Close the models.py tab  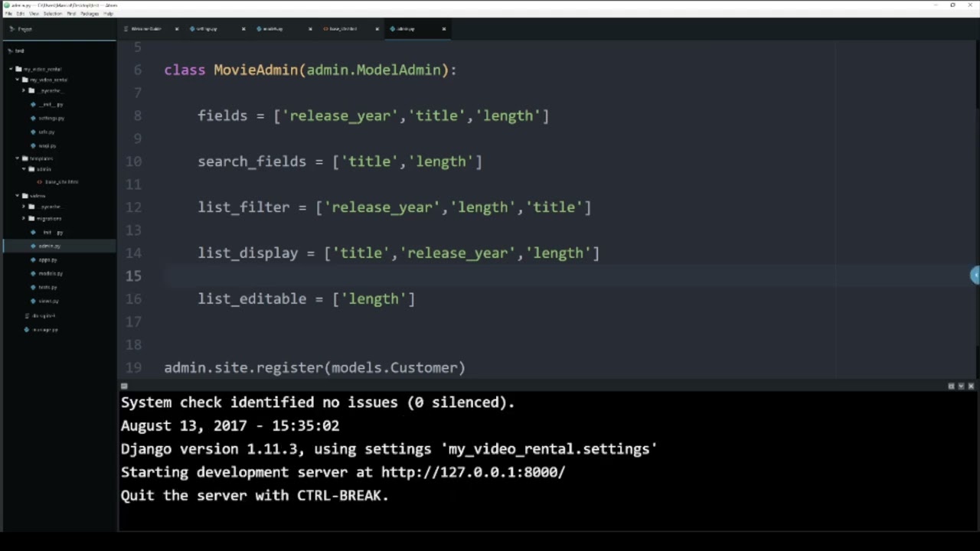[310, 29]
